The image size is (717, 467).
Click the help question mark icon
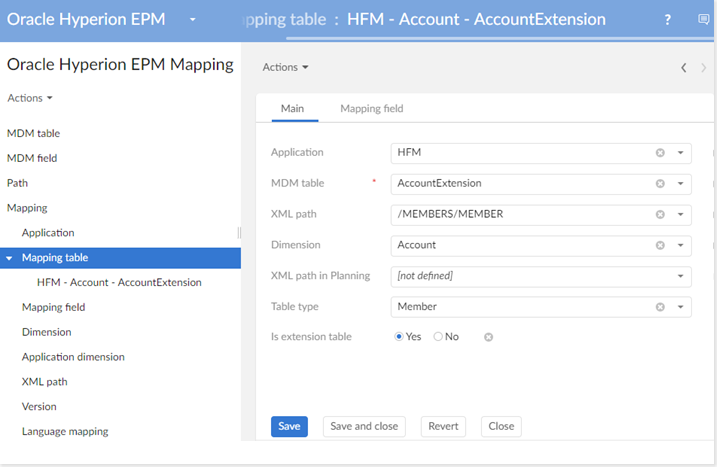[668, 20]
